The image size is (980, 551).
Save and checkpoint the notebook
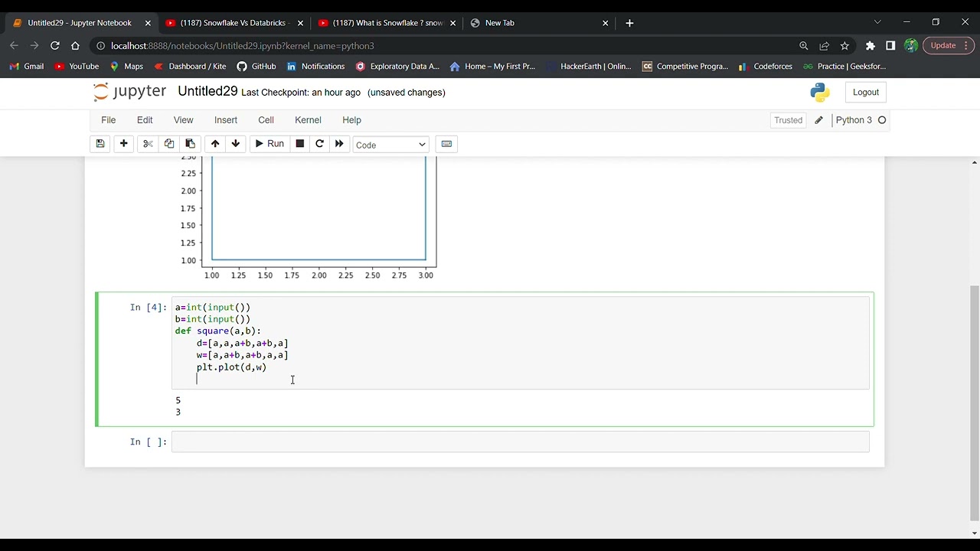[x=100, y=144]
